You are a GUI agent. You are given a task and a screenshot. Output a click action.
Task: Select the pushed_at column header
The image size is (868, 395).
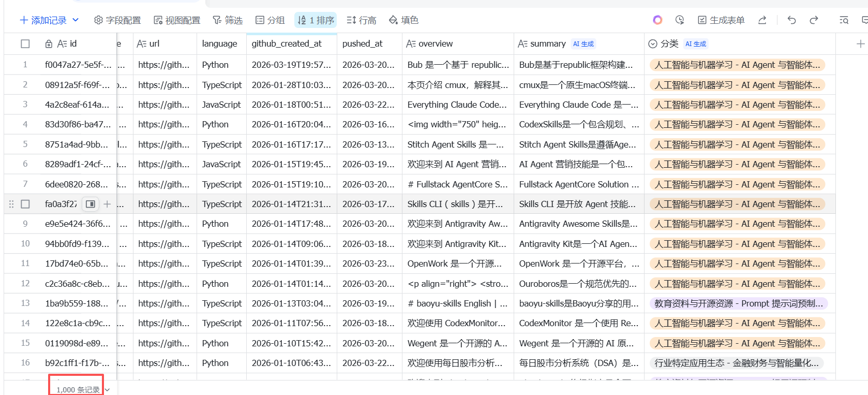(x=369, y=44)
